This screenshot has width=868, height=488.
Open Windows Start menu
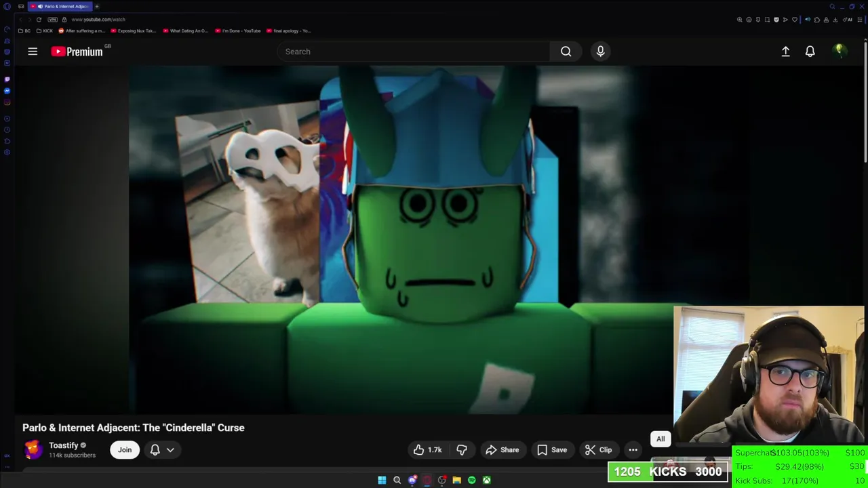click(382, 480)
